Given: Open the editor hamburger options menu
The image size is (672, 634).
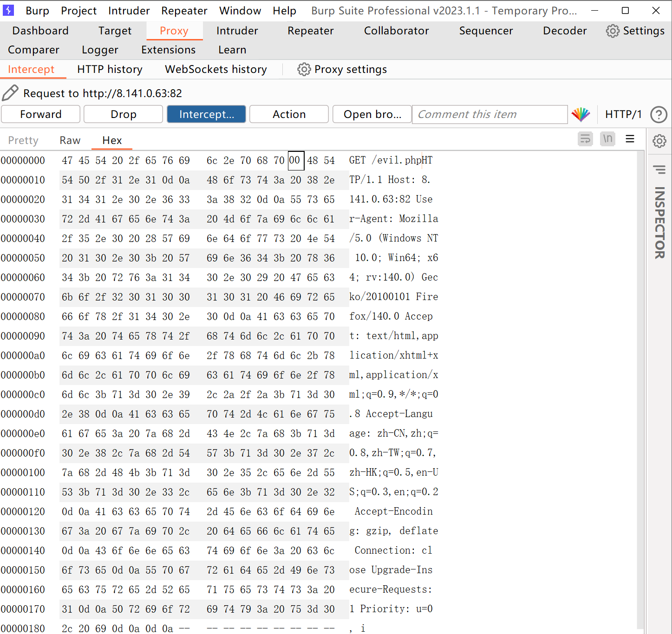Looking at the screenshot, I should pos(630,139).
